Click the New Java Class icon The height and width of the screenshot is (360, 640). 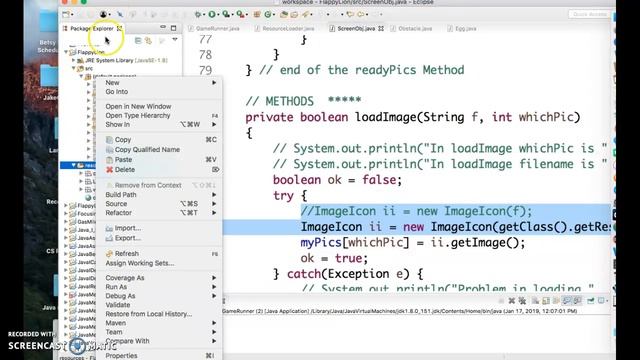268,14
